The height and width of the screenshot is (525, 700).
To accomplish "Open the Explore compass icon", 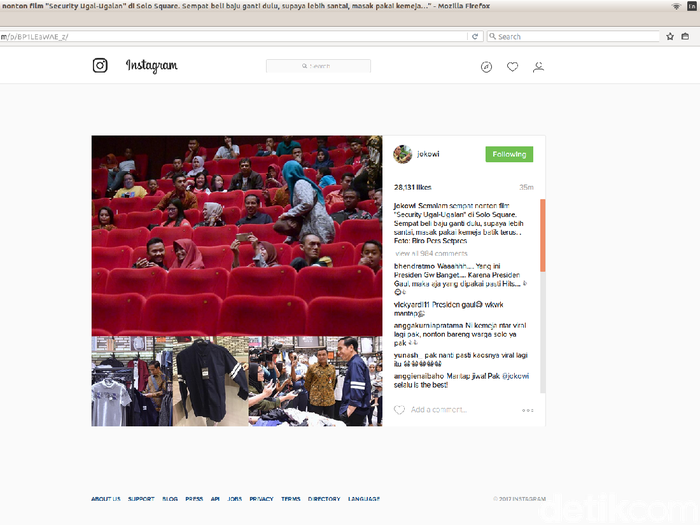I will pos(486,67).
